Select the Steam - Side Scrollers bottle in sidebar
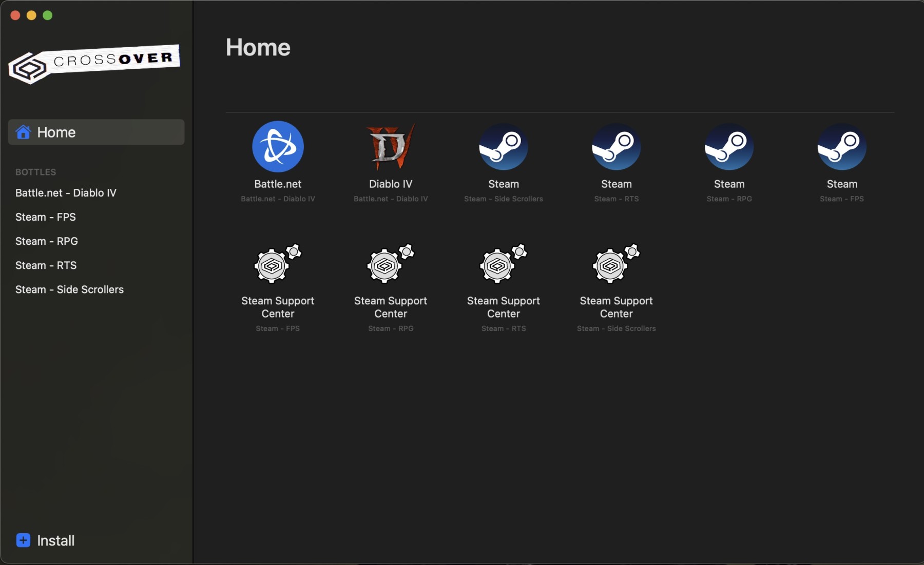Screen dimensions: 924x565 coord(69,289)
